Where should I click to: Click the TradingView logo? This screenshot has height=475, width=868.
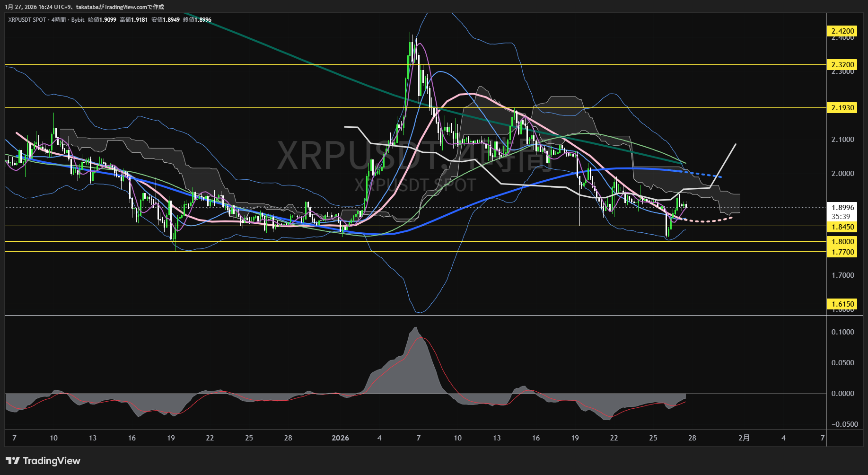(x=43, y=461)
